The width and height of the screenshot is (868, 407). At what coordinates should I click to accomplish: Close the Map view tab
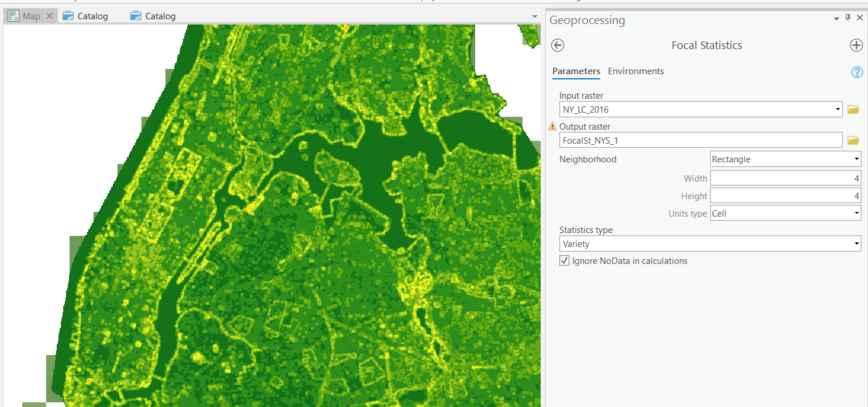pos(50,16)
